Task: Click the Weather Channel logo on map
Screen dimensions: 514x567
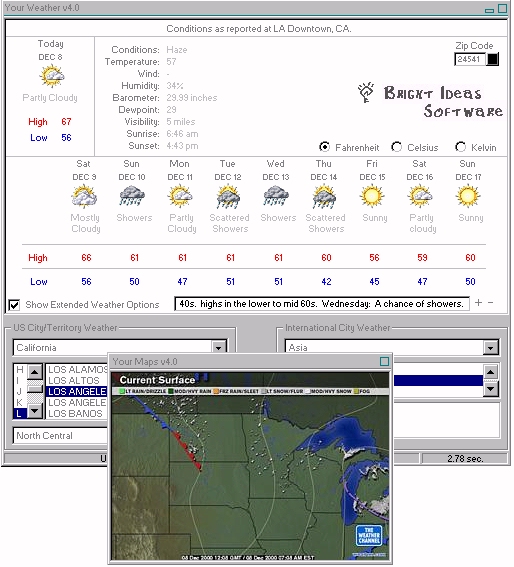Action: point(369,536)
